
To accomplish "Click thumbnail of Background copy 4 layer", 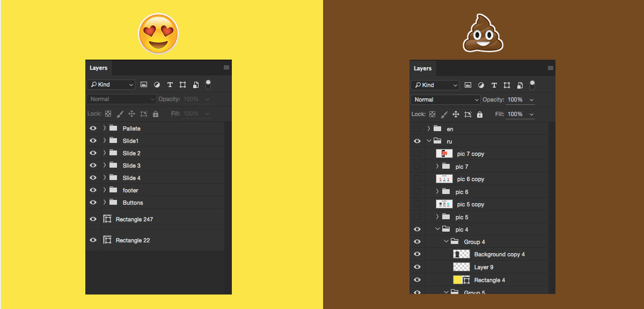I will click(x=462, y=254).
